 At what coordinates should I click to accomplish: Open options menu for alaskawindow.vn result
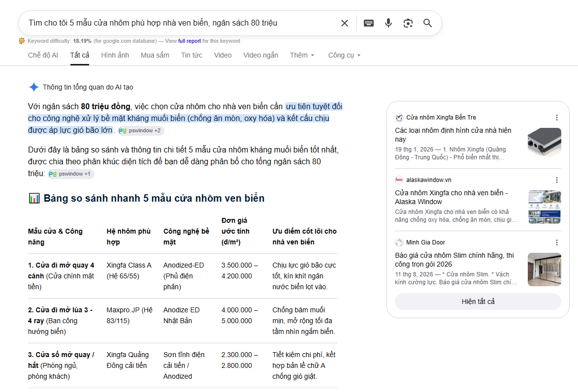click(x=557, y=180)
